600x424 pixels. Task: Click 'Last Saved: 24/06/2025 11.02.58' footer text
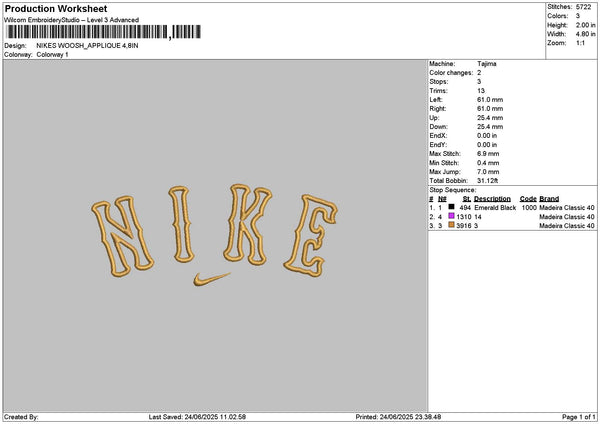point(197,417)
